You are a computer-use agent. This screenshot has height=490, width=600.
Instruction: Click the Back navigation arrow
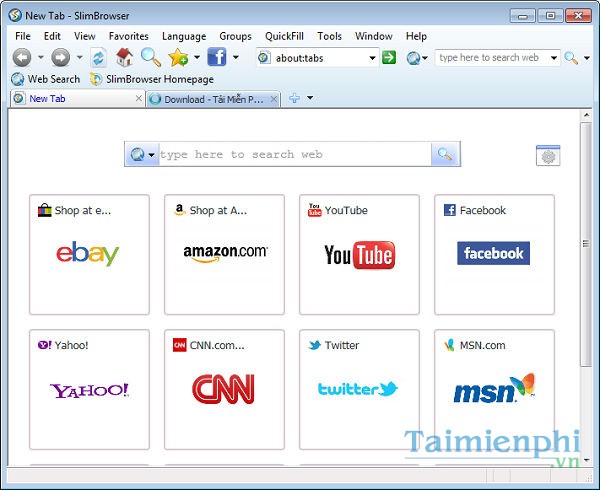[x=22, y=58]
